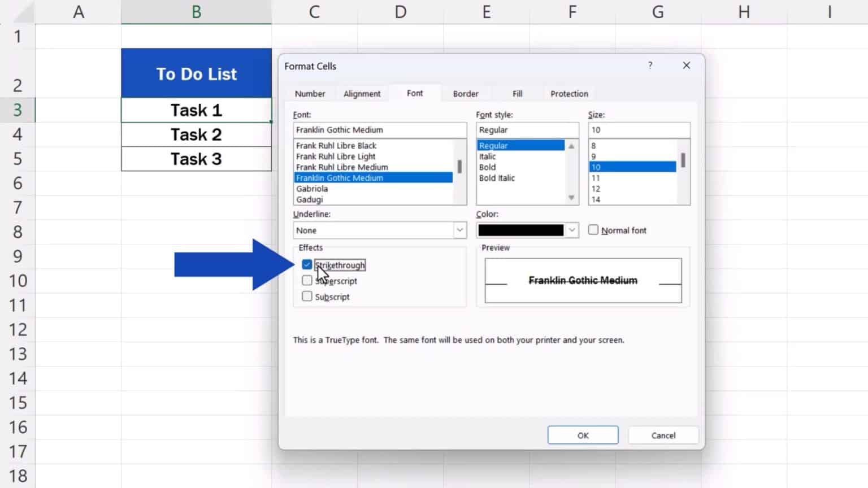
Task: Switch to the Border tab
Action: tap(465, 93)
